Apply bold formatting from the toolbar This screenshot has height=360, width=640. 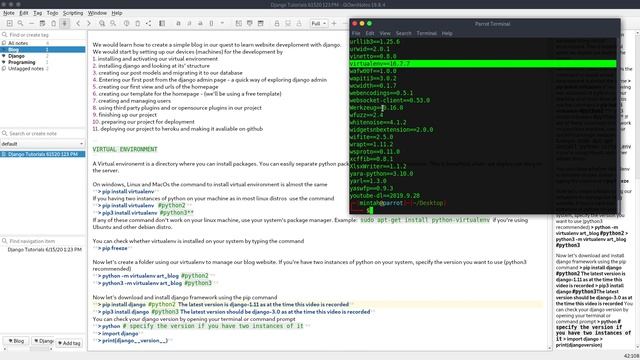(178, 24)
